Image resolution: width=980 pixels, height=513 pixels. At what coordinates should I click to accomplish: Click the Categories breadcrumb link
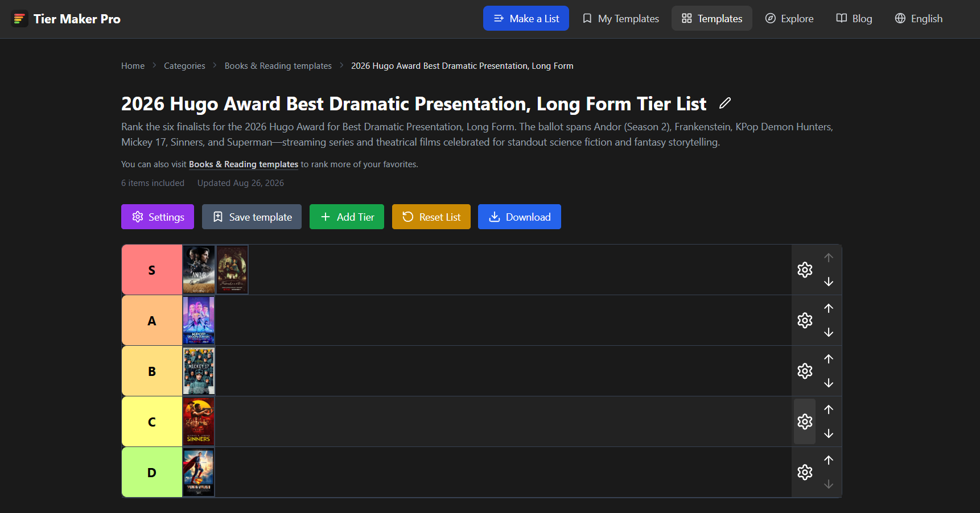(184, 66)
